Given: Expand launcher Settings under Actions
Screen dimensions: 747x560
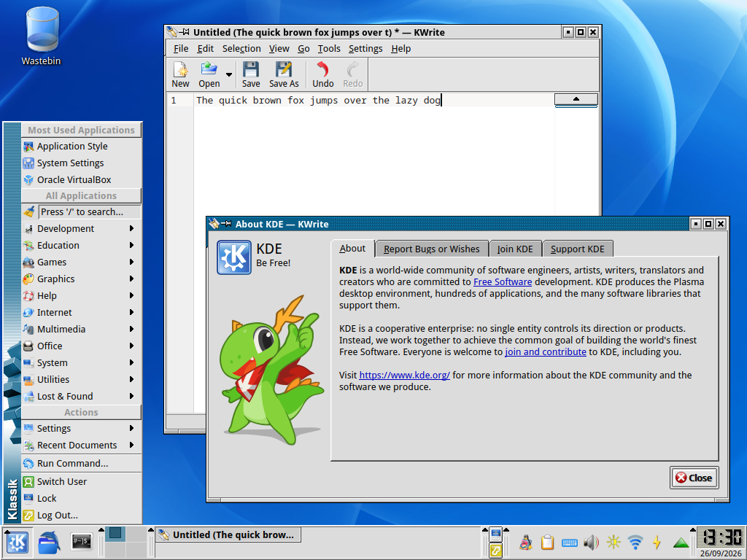Looking at the screenshot, I should (82, 428).
